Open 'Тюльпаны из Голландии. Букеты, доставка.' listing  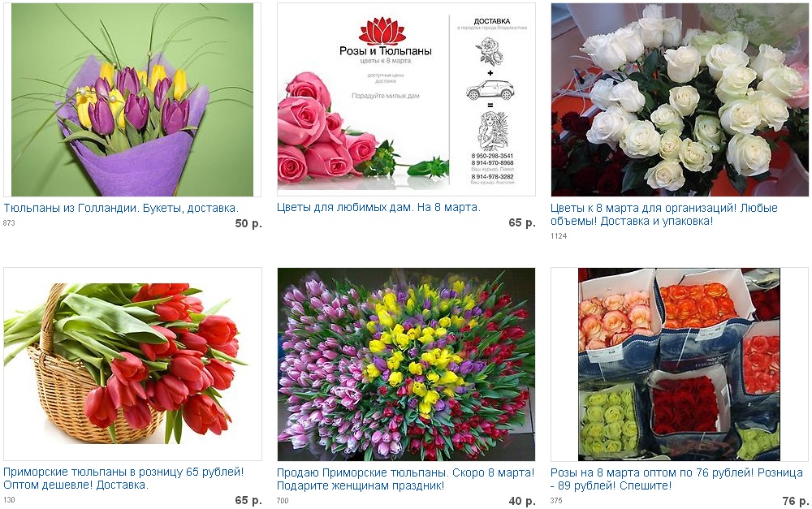click(x=121, y=208)
